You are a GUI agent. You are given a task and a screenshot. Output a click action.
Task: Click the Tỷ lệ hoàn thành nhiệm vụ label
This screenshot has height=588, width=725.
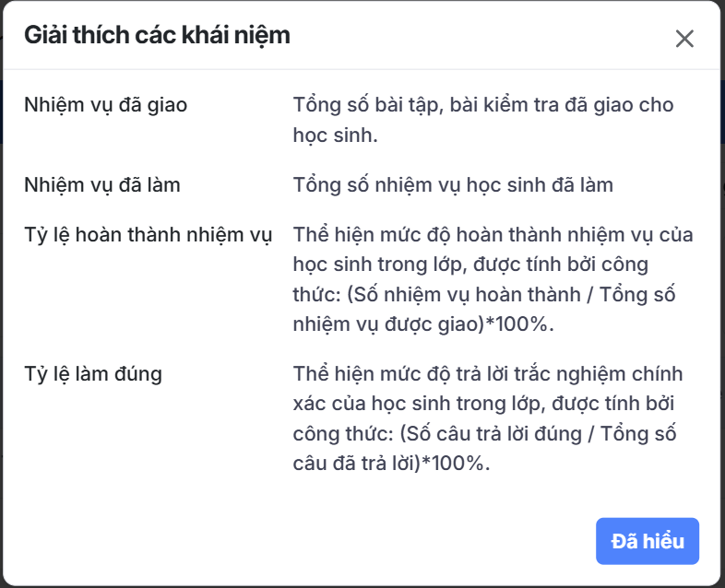point(149,235)
